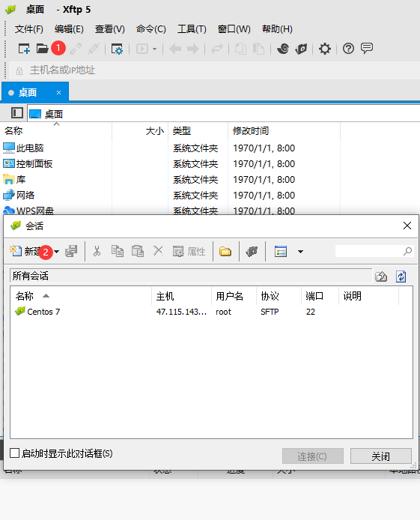This screenshot has height=520, width=420.
Task: Click the list view mode icon
Action: (x=281, y=251)
